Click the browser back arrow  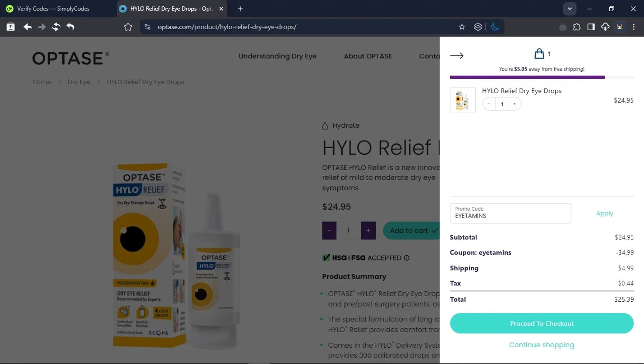(x=27, y=27)
